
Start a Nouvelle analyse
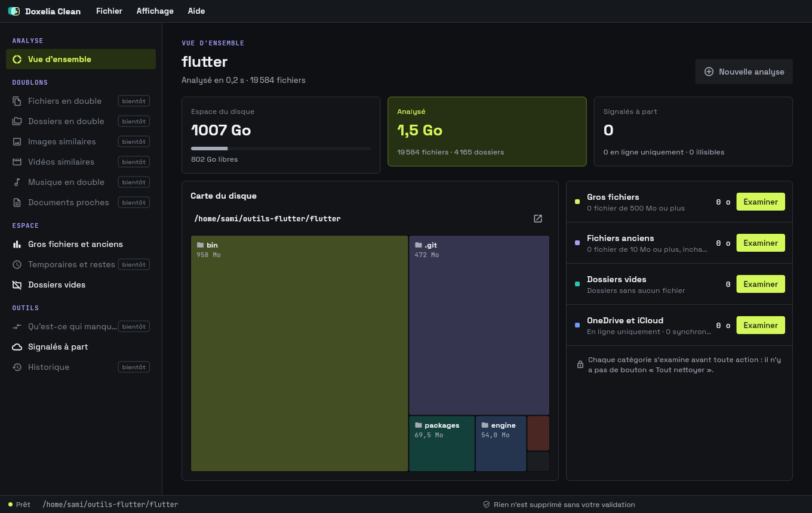click(x=744, y=72)
